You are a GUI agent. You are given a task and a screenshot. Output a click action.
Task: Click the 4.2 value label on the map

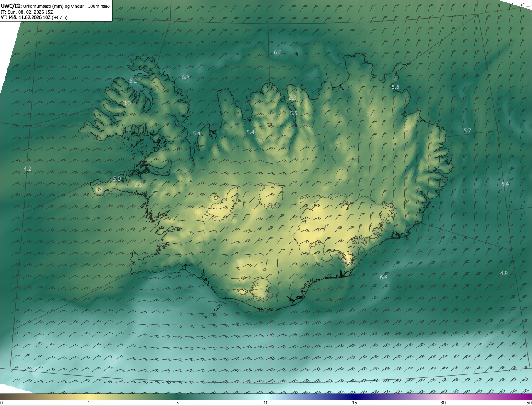pos(27,169)
